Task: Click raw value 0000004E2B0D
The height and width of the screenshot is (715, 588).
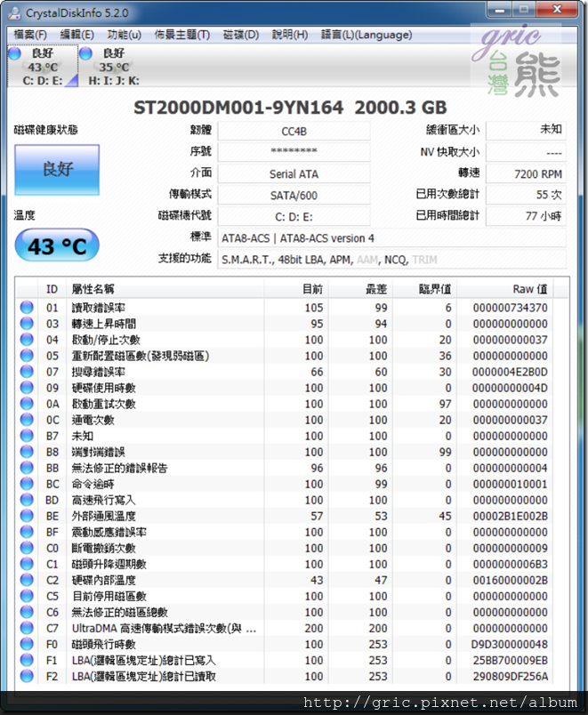Action: pos(510,372)
